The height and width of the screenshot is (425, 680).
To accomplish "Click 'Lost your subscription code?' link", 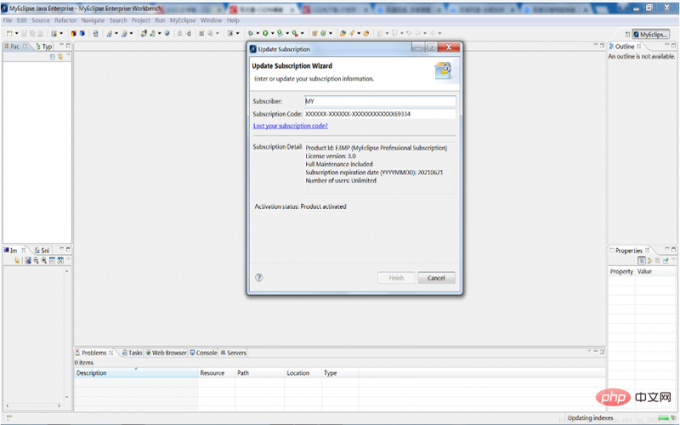I will [x=290, y=126].
